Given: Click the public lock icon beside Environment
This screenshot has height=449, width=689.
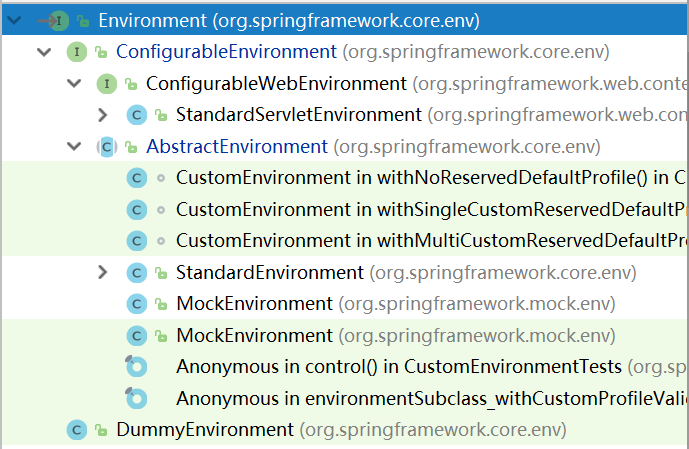Looking at the screenshot, I should tap(83, 21).
